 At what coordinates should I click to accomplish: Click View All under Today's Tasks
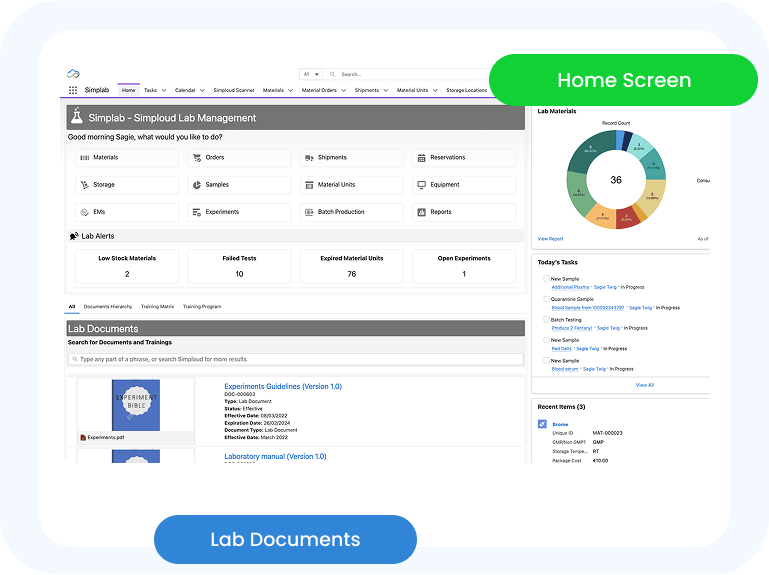[x=645, y=385]
